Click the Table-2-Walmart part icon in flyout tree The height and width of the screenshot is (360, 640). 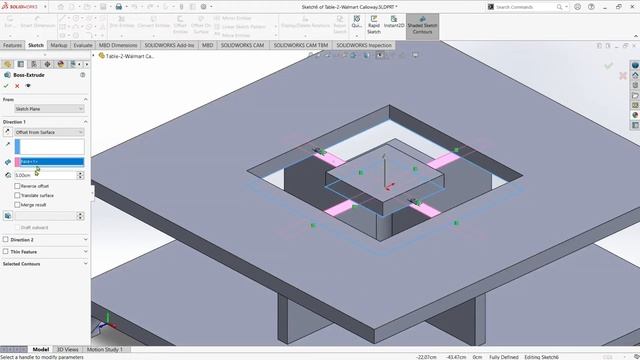click(x=102, y=56)
